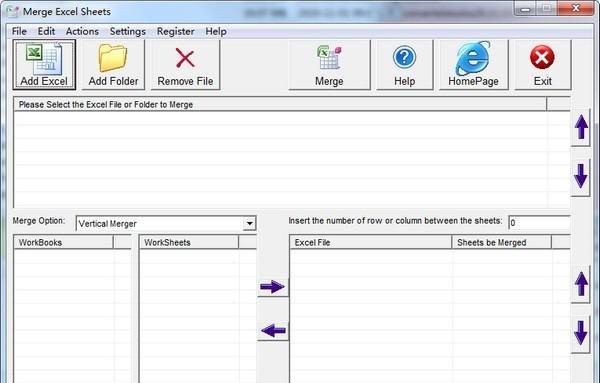Move file up in upper file list
Screen dimensions: 600x383
pyautogui.click(x=581, y=127)
